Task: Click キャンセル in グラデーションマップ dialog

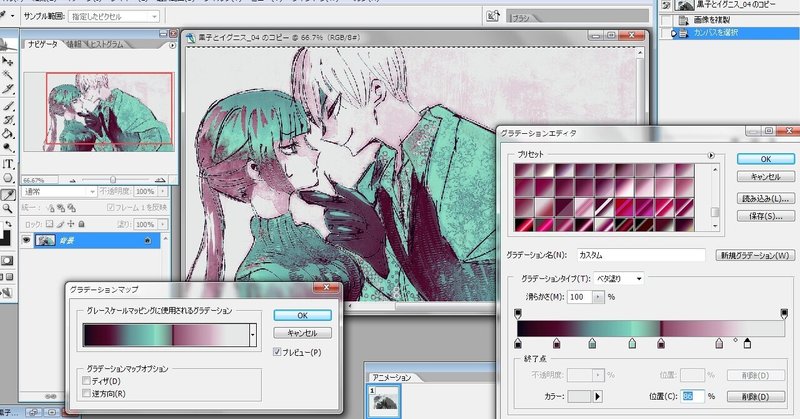Action: coord(303,333)
